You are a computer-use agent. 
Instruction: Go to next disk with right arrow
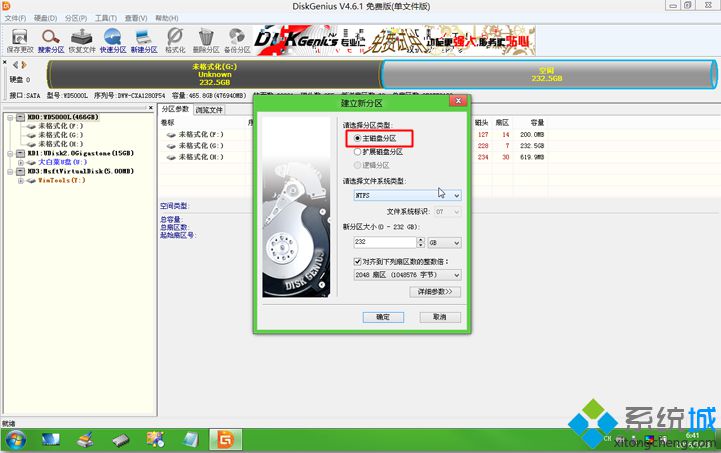[24, 65]
